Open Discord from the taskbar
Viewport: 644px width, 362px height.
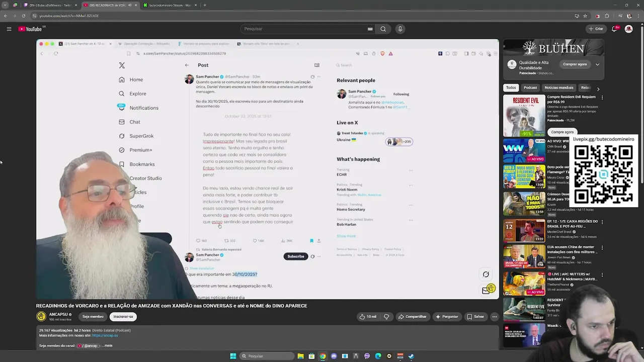click(334, 356)
